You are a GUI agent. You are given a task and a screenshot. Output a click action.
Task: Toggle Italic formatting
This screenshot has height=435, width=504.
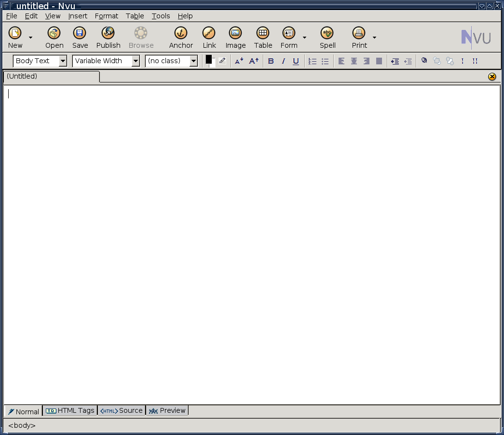(x=283, y=61)
